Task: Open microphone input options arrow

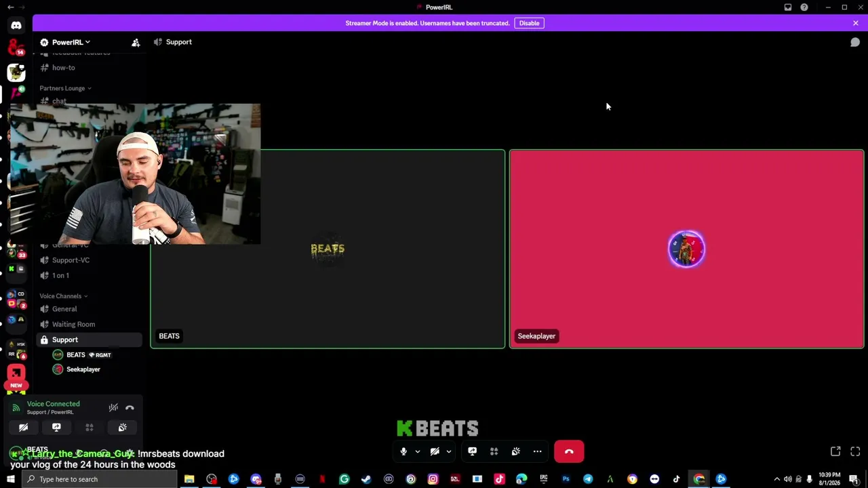Action: pos(417,451)
